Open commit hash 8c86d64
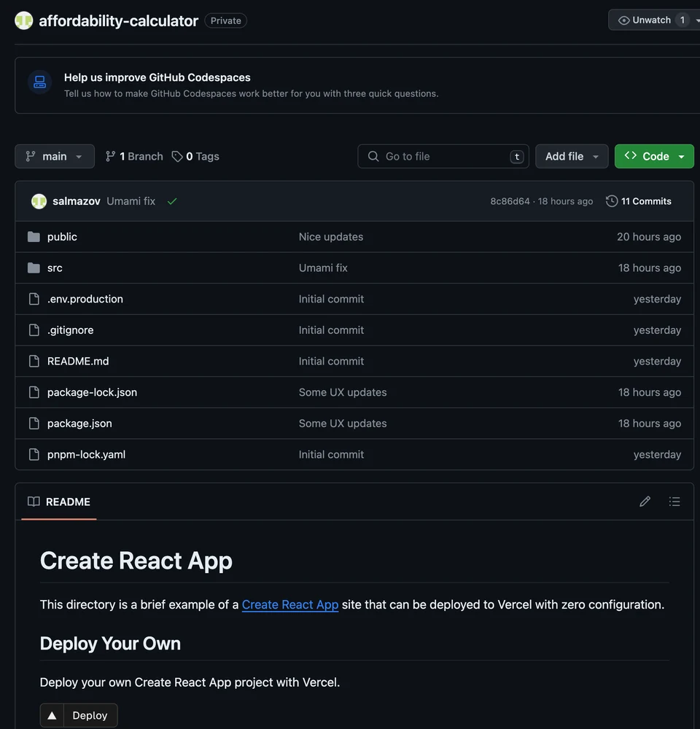700x729 pixels. (510, 201)
